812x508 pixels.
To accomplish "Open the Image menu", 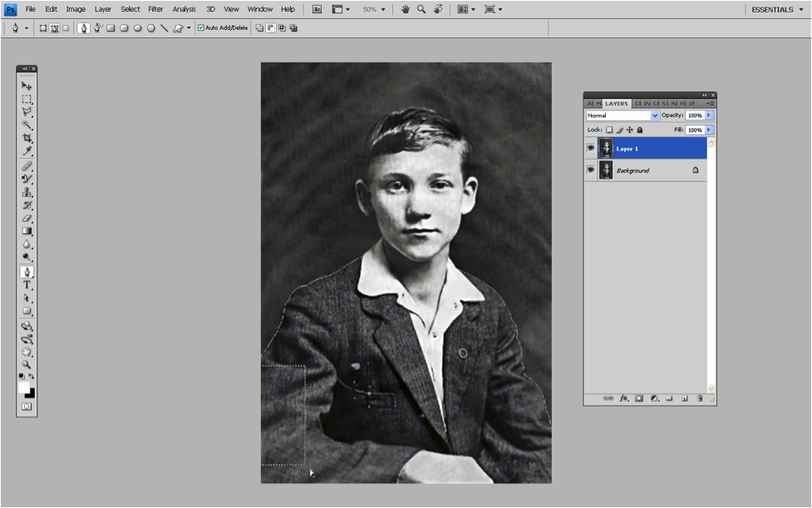I will [76, 9].
